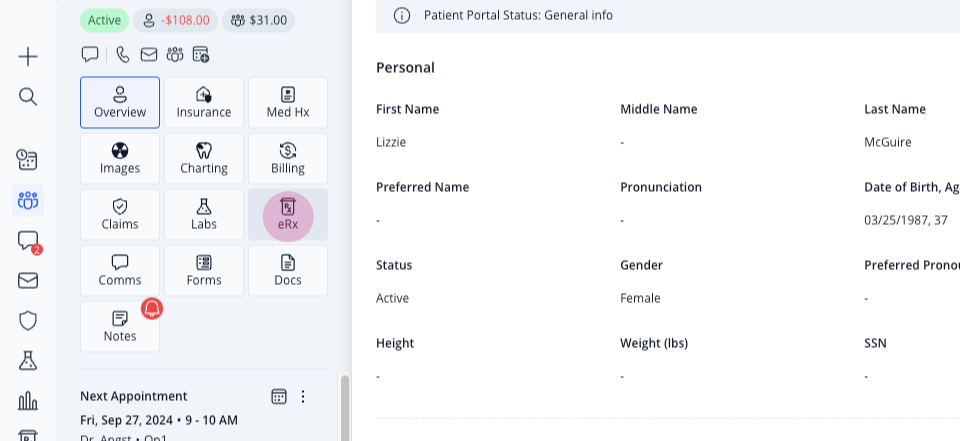This screenshot has width=960, height=441.
Task: Open the reports bar chart sidebar icon
Action: click(28, 401)
